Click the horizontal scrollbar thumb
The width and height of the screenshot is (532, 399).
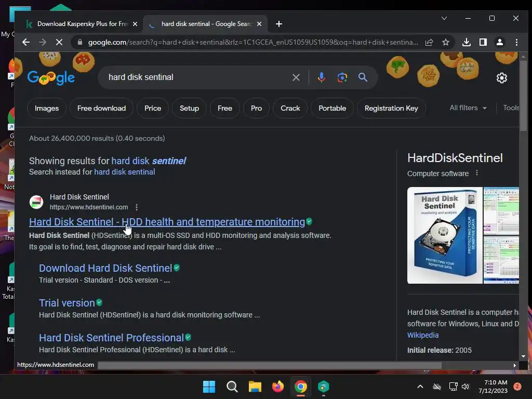[x=270, y=365]
